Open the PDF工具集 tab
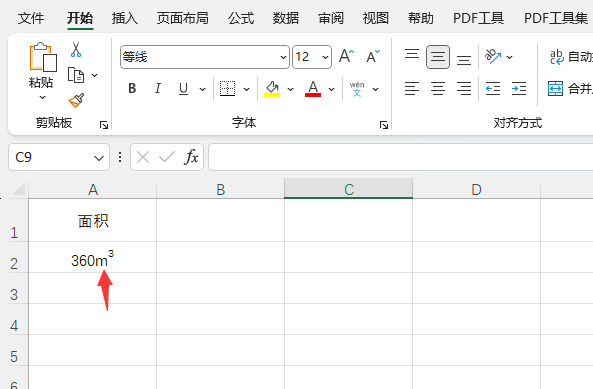The width and height of the screenshot is (593, 389). coord(556,18)
